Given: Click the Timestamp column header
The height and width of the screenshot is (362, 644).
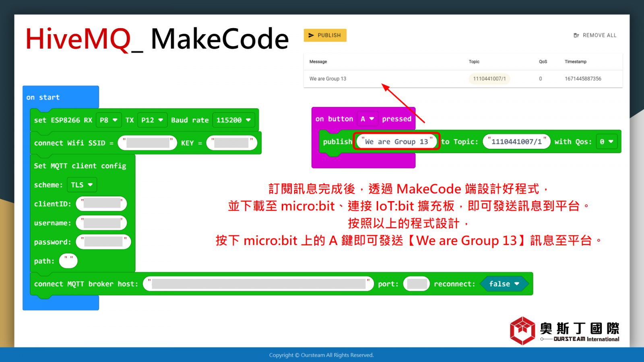Looking at the screenshot, I should [x=576, y=62].
